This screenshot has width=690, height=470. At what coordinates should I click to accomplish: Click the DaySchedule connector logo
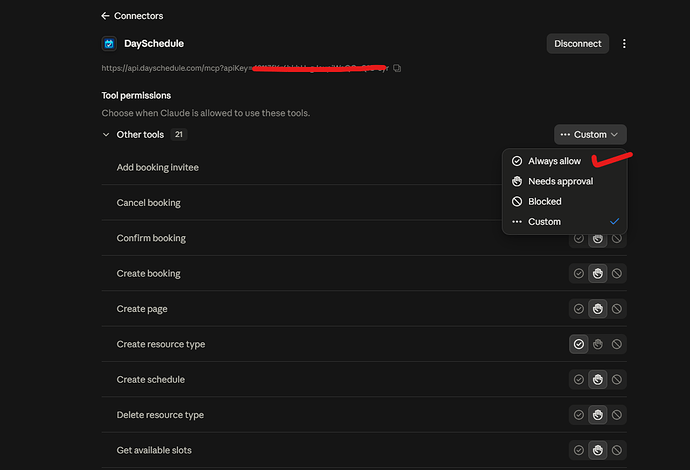109,44
